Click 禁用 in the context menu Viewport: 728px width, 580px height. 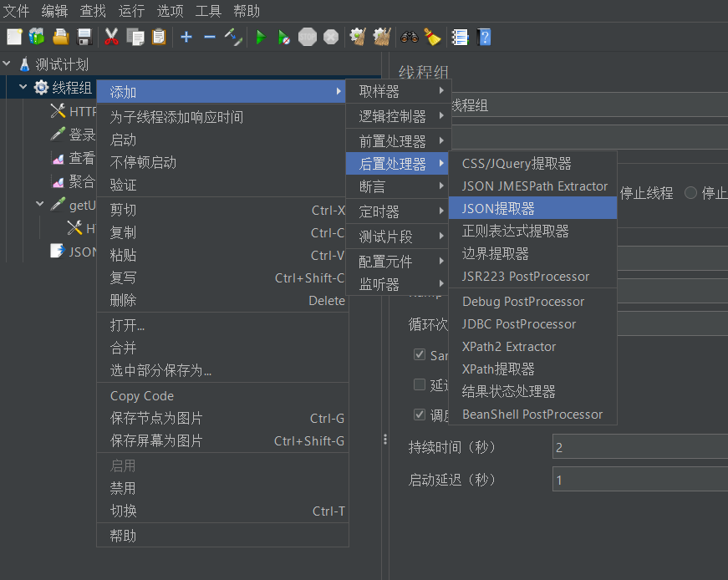pyautogui.click(x=222, y=488)
